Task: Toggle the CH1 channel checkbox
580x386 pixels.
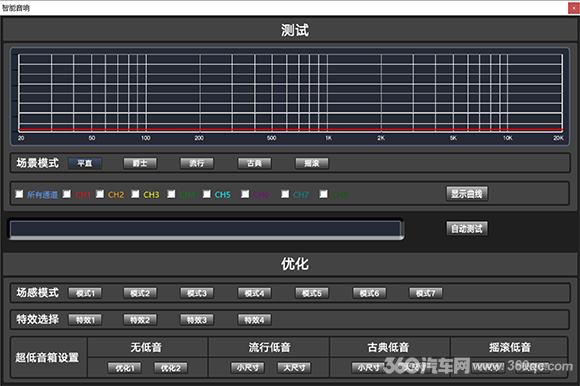Action: point(67,194)
